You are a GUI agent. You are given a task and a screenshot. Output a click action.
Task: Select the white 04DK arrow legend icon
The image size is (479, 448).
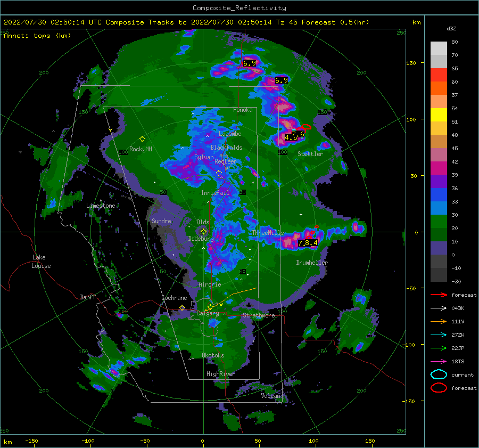[x=439, y=308]
